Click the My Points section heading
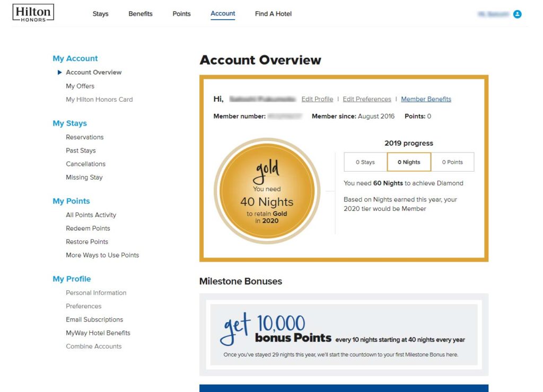Screen dimensions: 543x392 (x=71, y=201)
